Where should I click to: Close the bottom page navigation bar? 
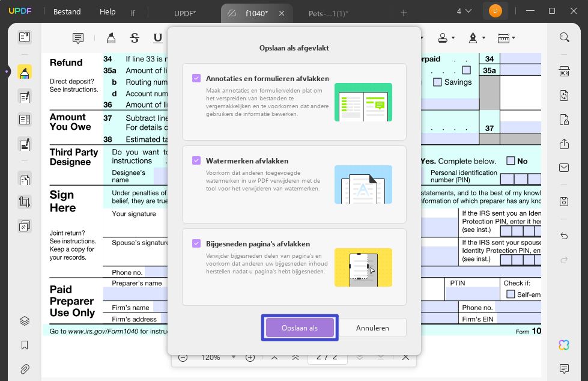pyautogui.click(x=406, y=358)
